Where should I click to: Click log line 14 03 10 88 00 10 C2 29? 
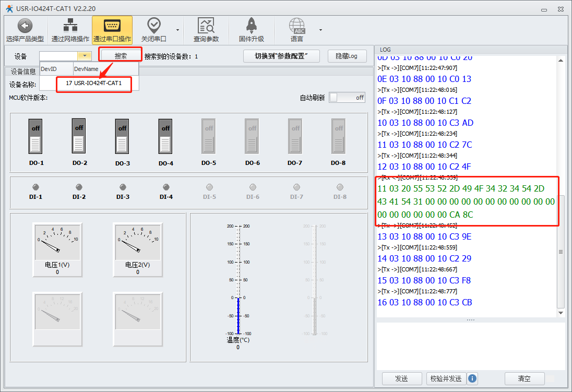[425, 258]
